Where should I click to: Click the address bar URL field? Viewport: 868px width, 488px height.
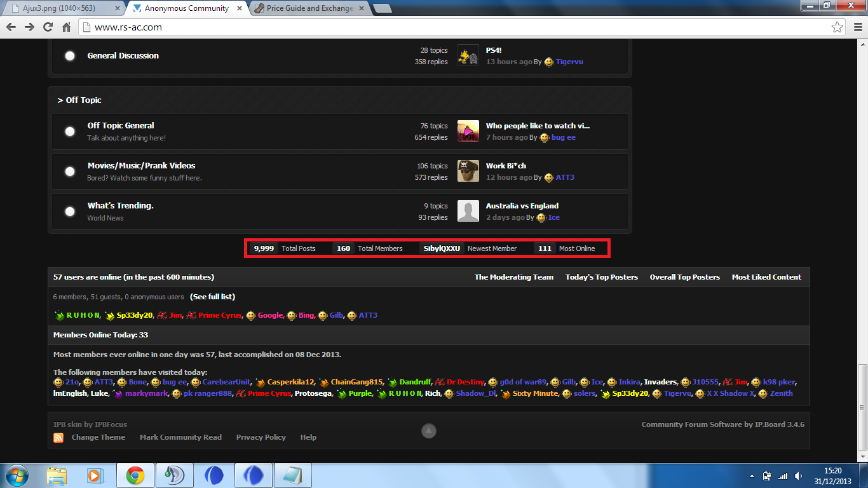click(x=445, y=27)
